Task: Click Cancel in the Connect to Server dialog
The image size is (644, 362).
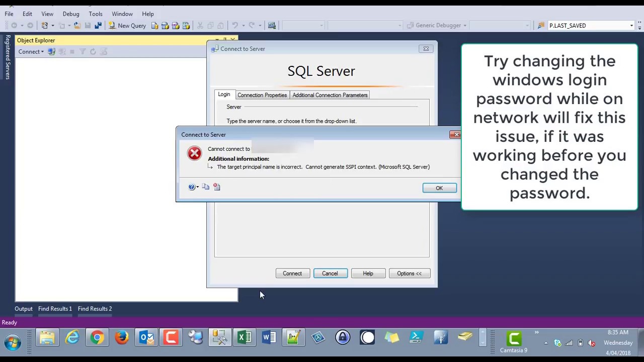Action: 330,274
